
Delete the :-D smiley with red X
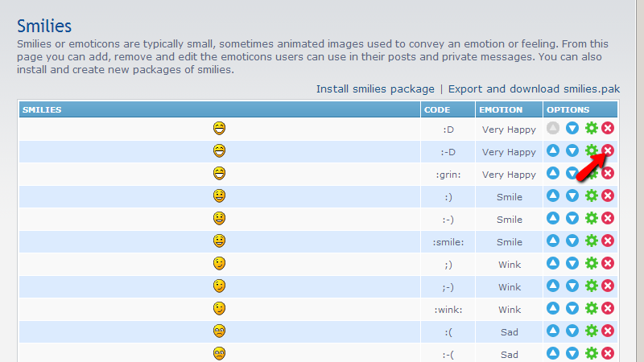click(x=609, y=150)
